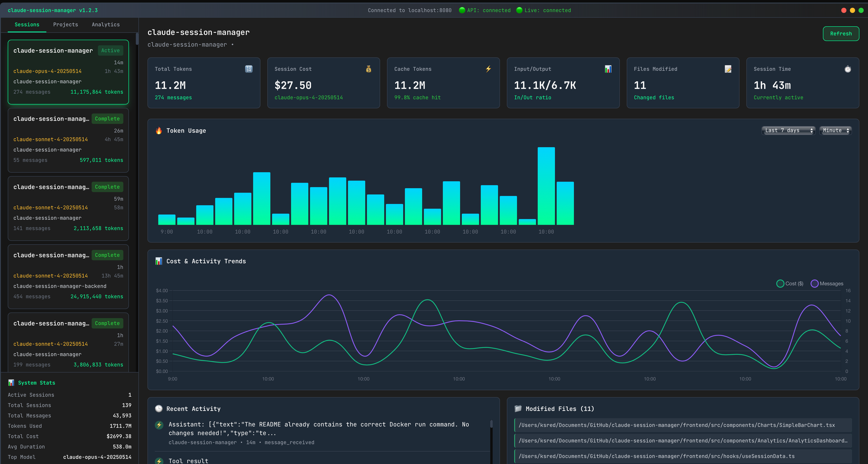Click the Session Time stopwatch icon
The width and height of the screenshot is (868, 464).
848,69
